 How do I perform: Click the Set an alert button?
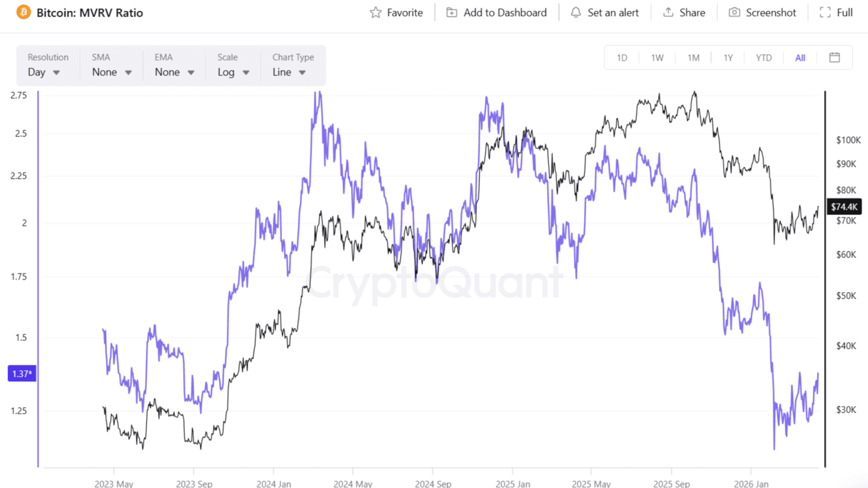[x=605, y=12]
